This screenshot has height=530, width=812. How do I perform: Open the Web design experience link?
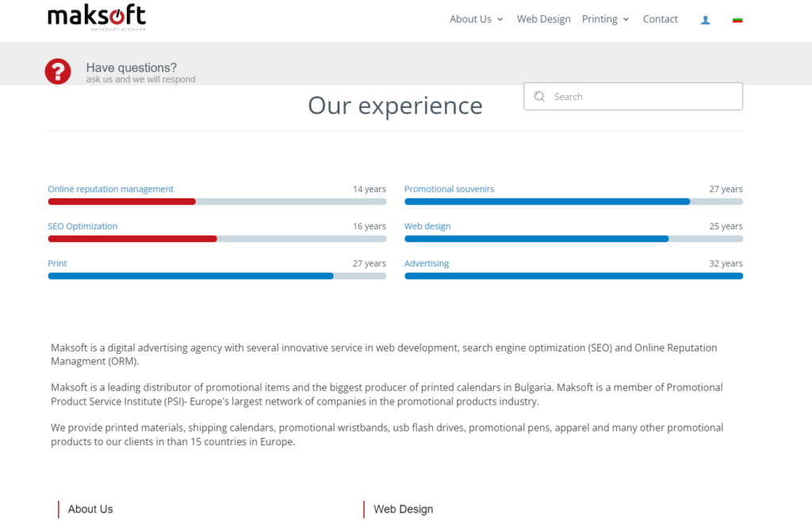click(427, 226)
